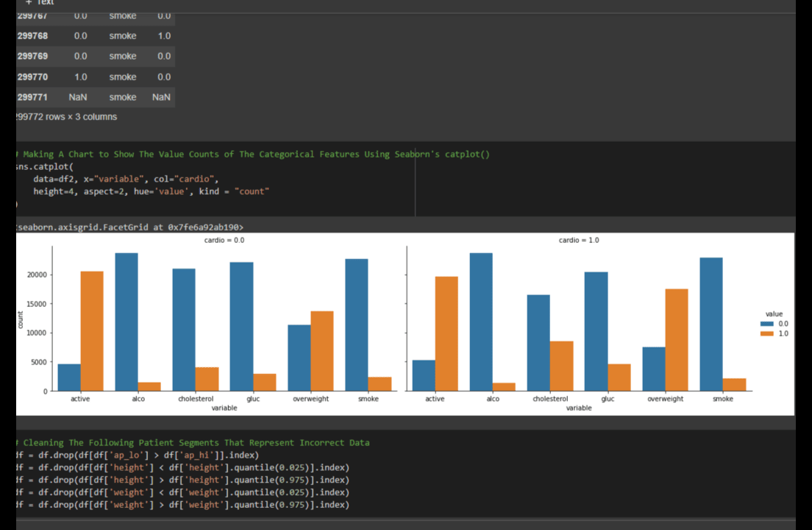Image resolution: width=812 pixels, height=530 pixels.
Task: Click the + Text button
Action: [40, 3]
